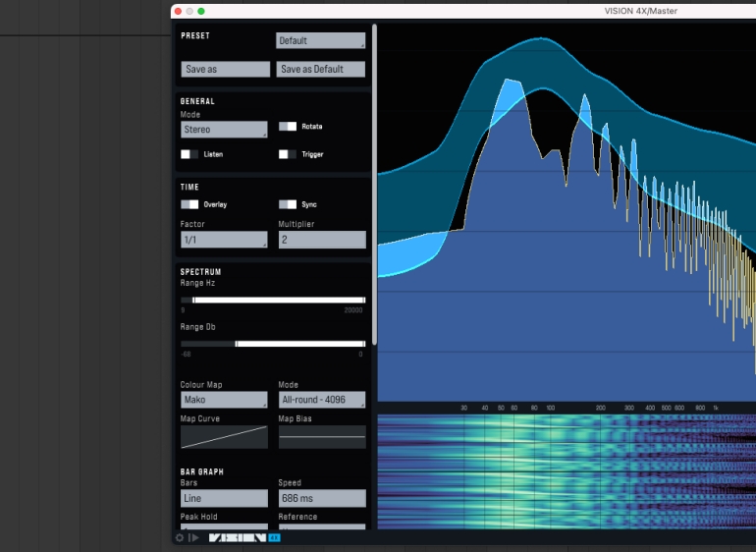This screenshot has width=756, height=552.
Task: Click the VISION logo in bottom bar
Action: (238, 537)
